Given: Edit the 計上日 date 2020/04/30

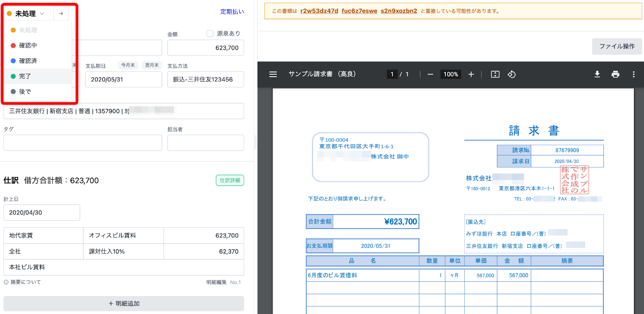Looking at the screenshot, I should (42, 213).
